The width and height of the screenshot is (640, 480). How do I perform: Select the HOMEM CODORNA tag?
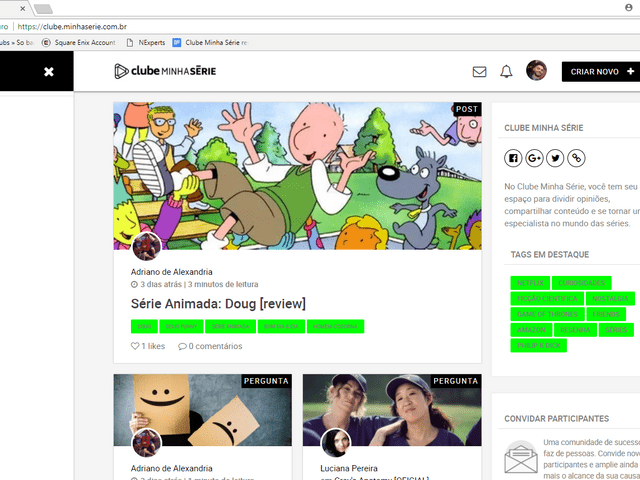[x=335, y=327]
